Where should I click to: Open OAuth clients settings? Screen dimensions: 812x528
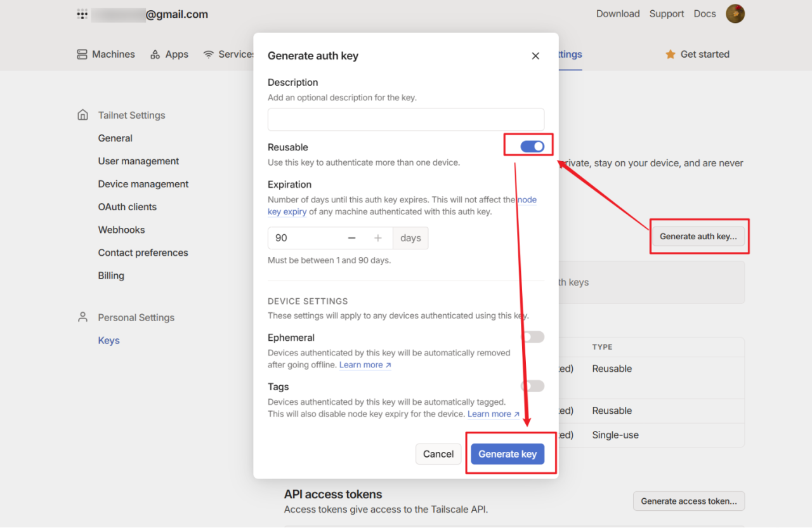tap(127, 207)
